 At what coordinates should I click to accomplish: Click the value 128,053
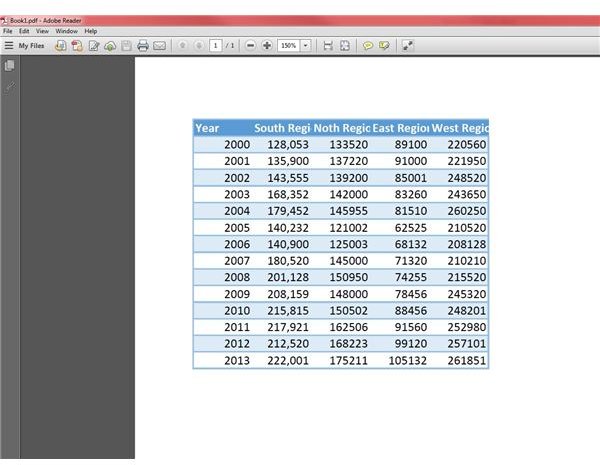click(x=288, y=145)
